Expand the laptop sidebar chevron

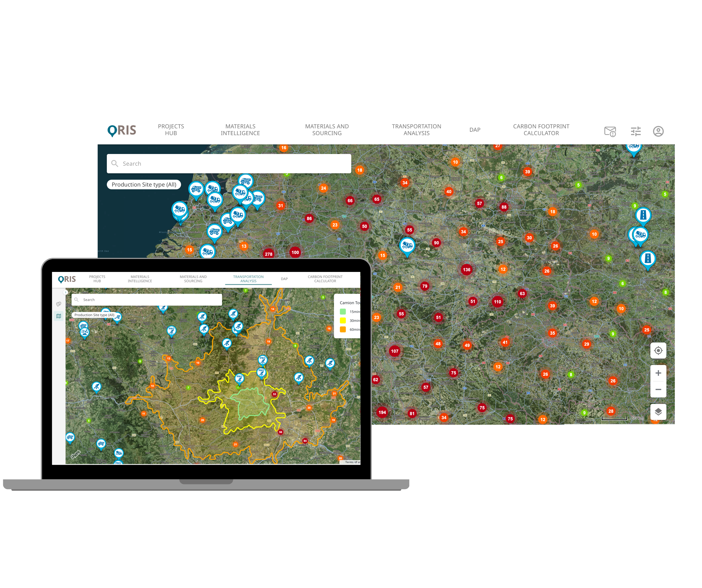[66, 292]
